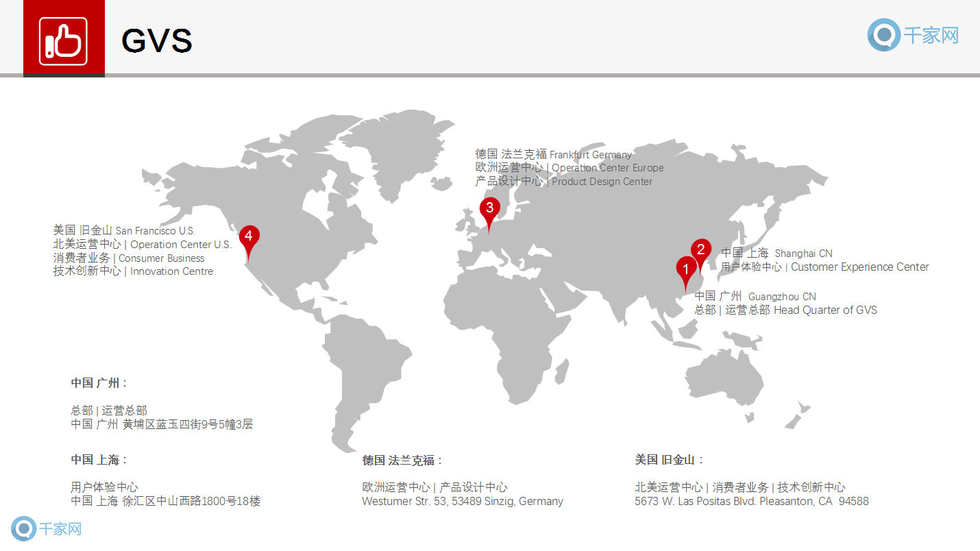980x551 pixels.
Task: Click the 德国 法兰克福 bold address heading
Action: click(402, 461)
